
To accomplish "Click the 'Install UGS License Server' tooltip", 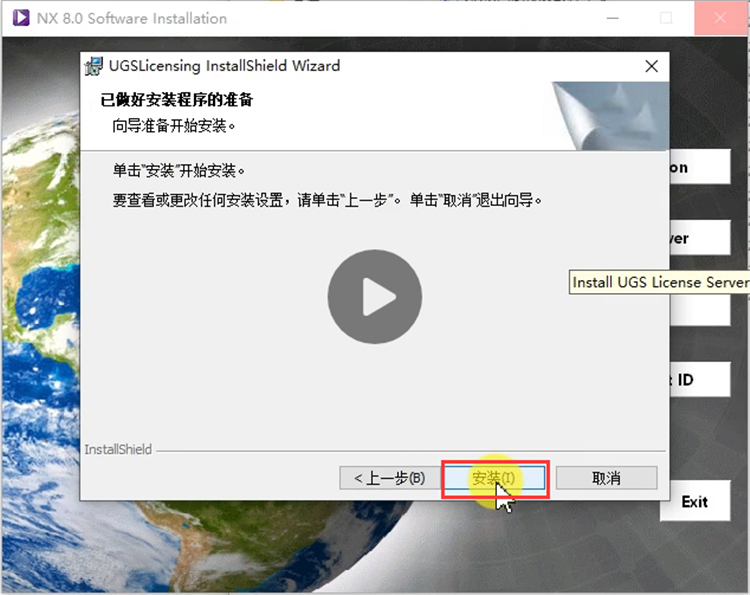I will click(x=659, y=282).
